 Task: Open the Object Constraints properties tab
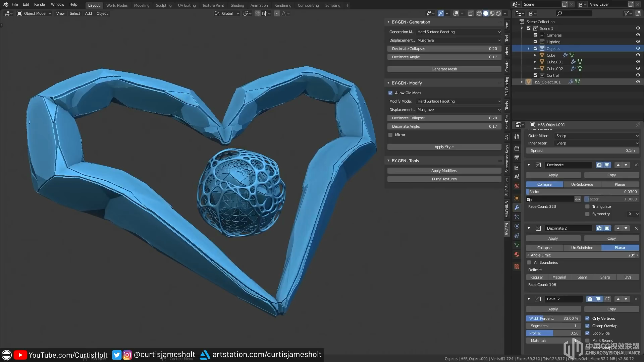(517, 236)
